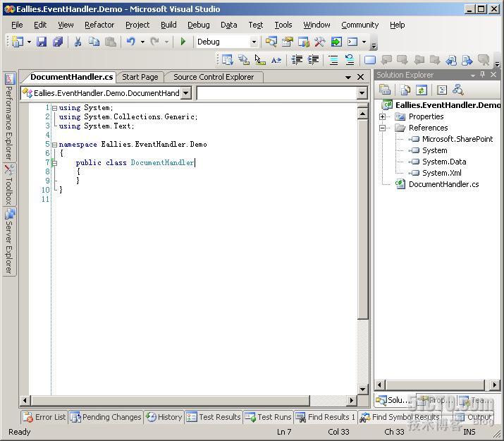Open the Undo history dropdown arrow

[x=142, y=42]
